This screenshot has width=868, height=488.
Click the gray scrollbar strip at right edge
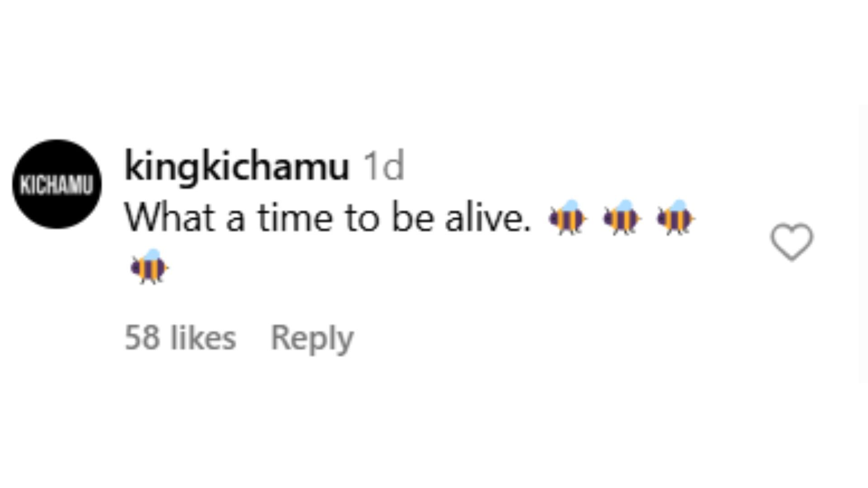[863, 244]
